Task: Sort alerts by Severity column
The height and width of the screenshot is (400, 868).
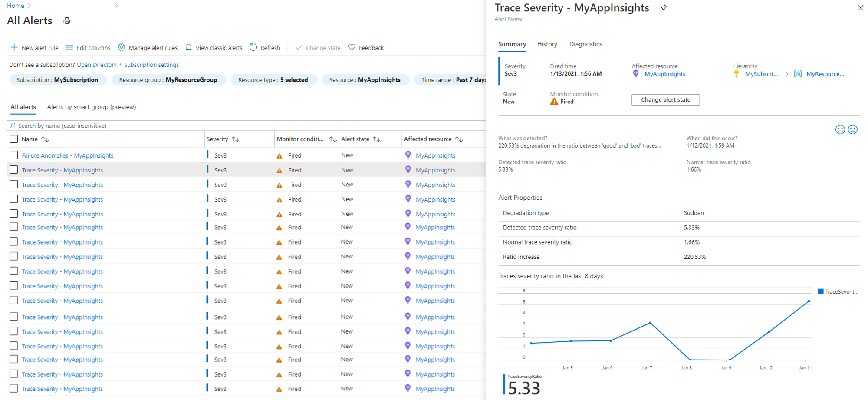Action: pyautogui.click(x=236, y=139)
